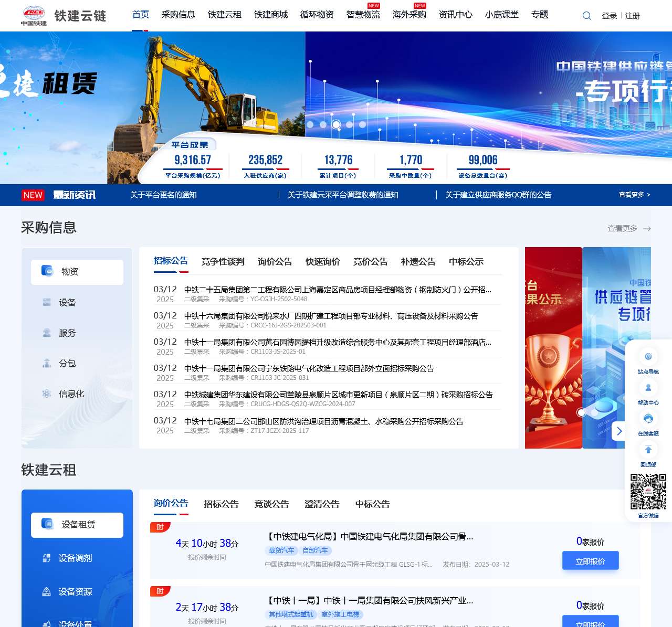Switch to the 澄清公告 rental tab
Viewport: 672px width, 627px height.
(x=322, y=504)
